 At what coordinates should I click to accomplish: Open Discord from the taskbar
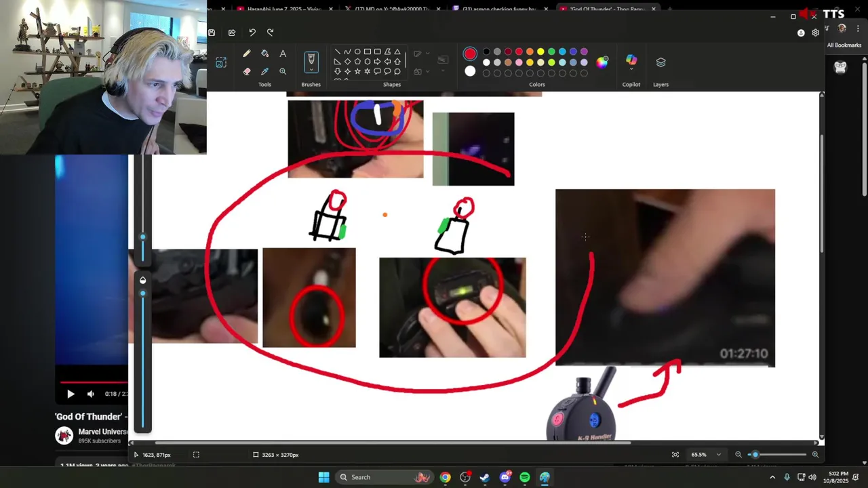tap(505, 477)
